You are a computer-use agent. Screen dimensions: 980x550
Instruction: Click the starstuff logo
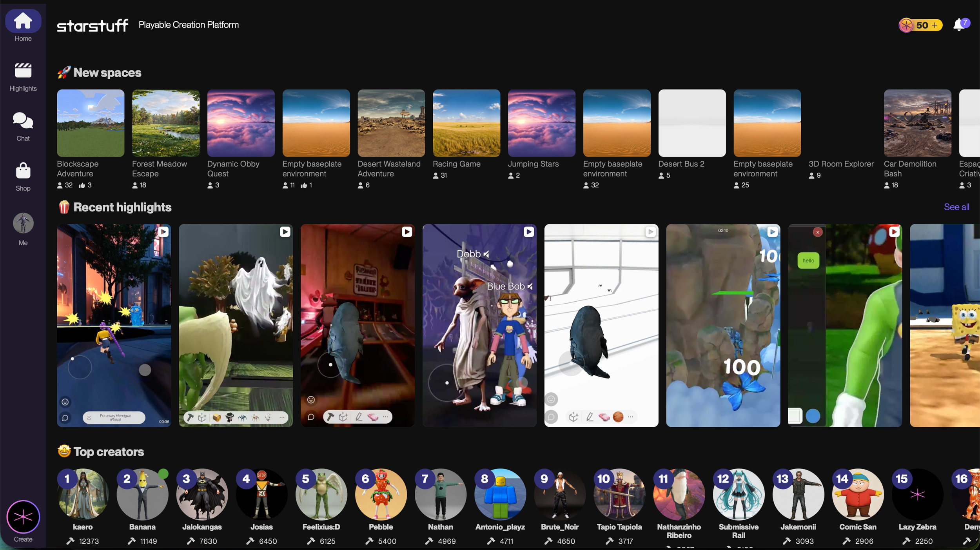[93, 25]
